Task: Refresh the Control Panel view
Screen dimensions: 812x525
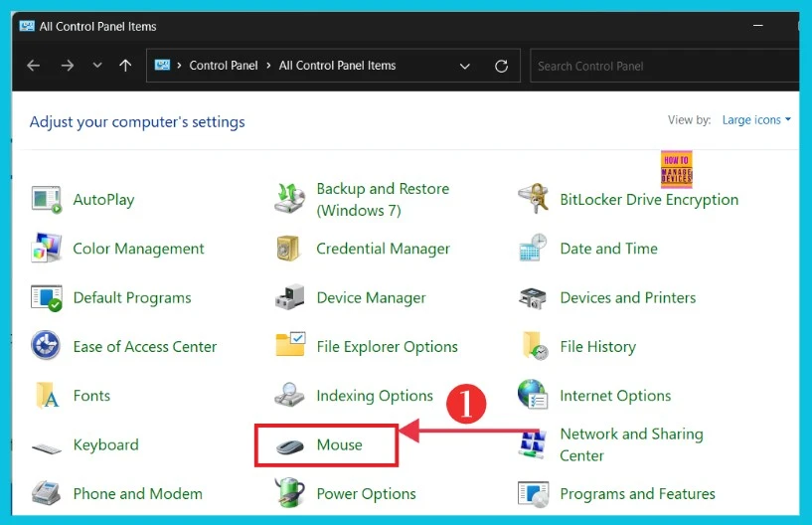Action: 501,66
